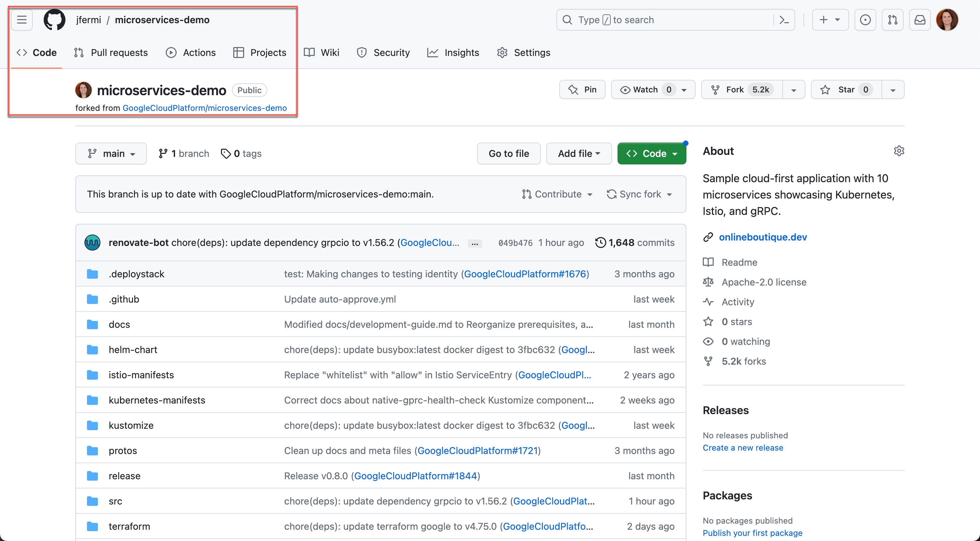Click the Go to file button
The width and height of the screenshot is (980, 541).
tap(509, 153)
